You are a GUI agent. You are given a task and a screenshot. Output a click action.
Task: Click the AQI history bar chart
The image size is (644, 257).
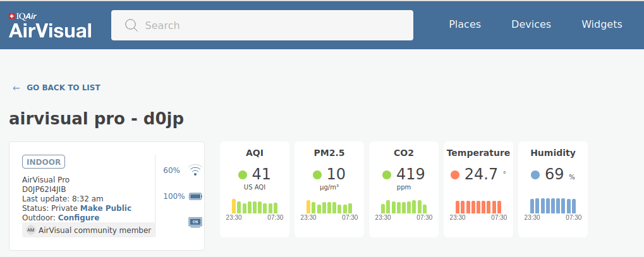(255, 206)
